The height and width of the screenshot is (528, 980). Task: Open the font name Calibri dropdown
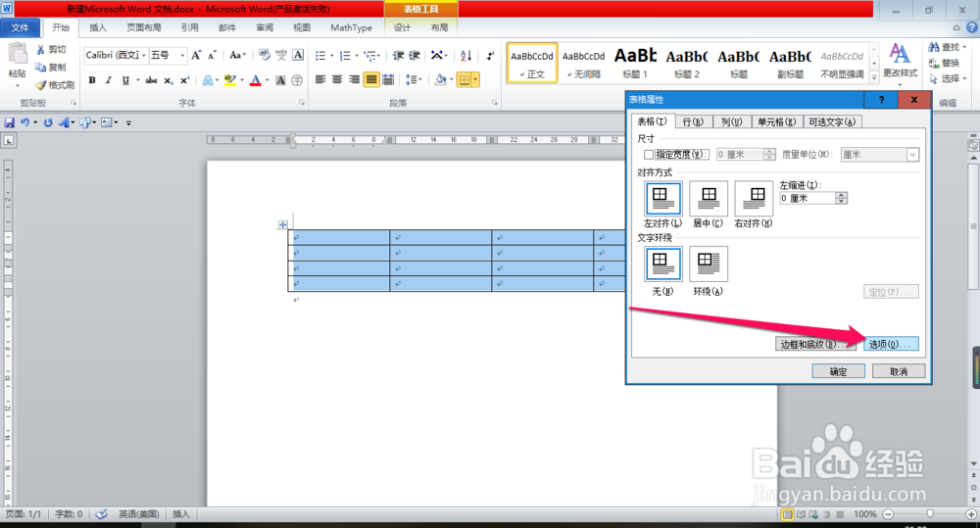144,55
